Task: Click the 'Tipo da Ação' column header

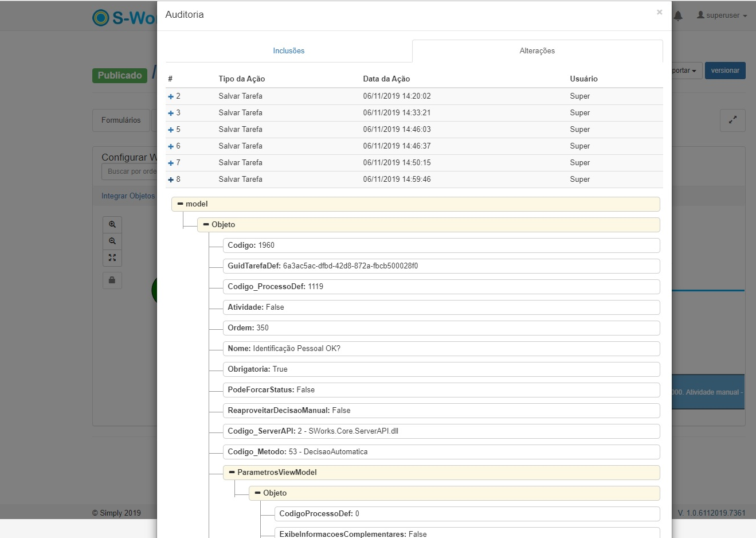Action: [242, 79]
